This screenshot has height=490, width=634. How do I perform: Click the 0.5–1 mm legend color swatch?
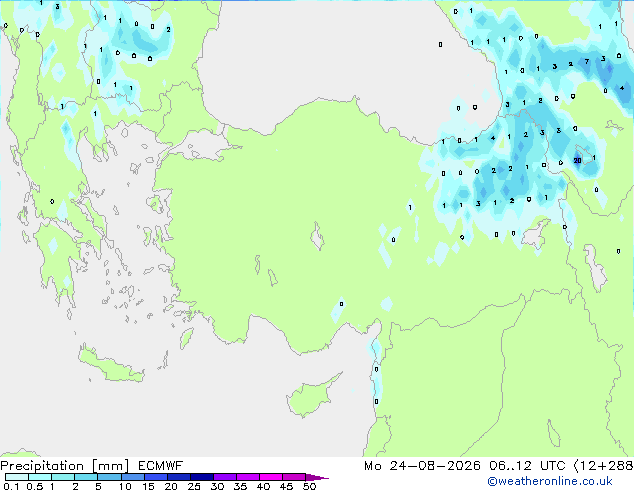[40, 477]
